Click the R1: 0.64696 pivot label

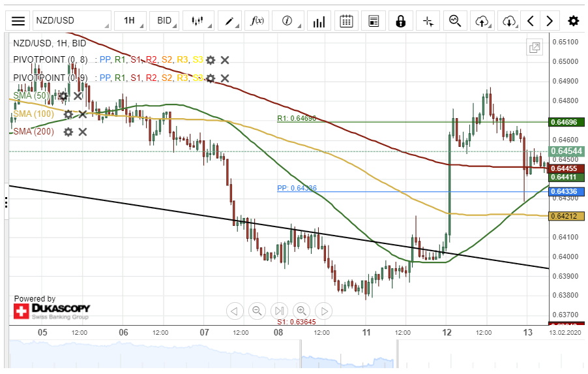pos(297,119)
